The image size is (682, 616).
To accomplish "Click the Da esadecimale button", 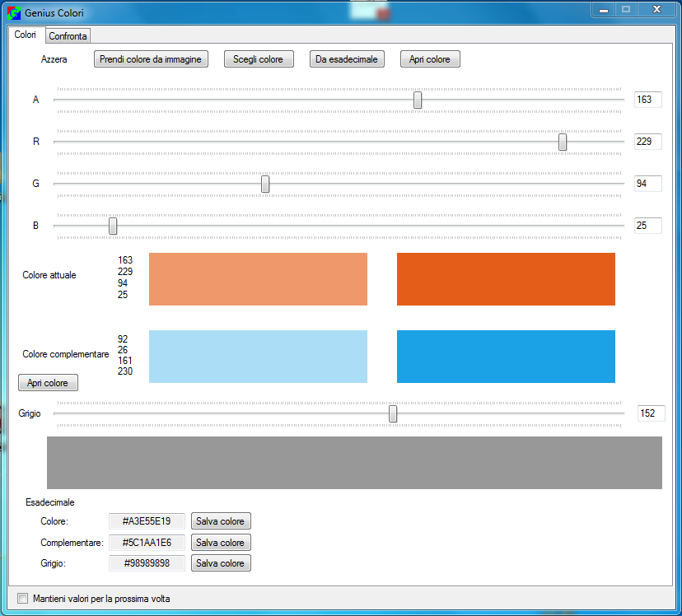I will (347, 59).
